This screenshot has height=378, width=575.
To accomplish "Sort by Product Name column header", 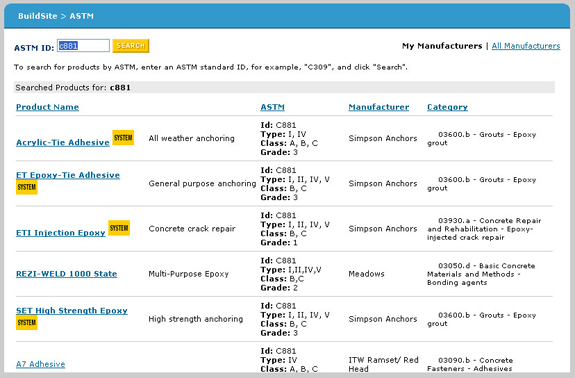I will coord(47,107).
